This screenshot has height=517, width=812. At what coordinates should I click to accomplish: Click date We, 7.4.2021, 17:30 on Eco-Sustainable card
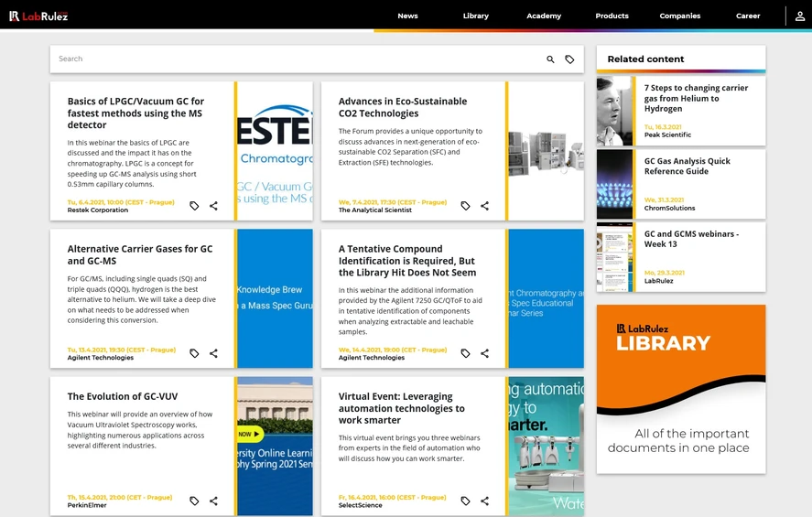tap(393, 202)
